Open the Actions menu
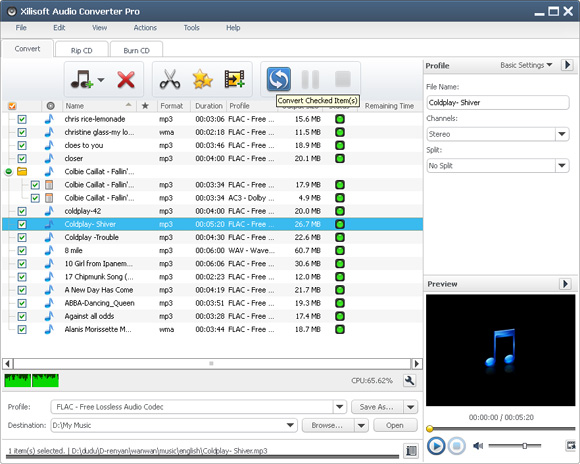 pyautogui.click(x=145, y=28)
